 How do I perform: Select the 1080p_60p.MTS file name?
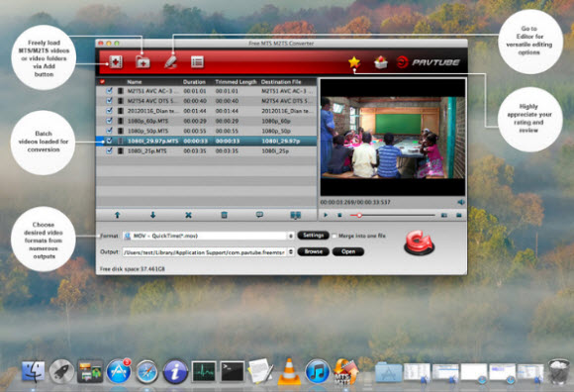147,121
